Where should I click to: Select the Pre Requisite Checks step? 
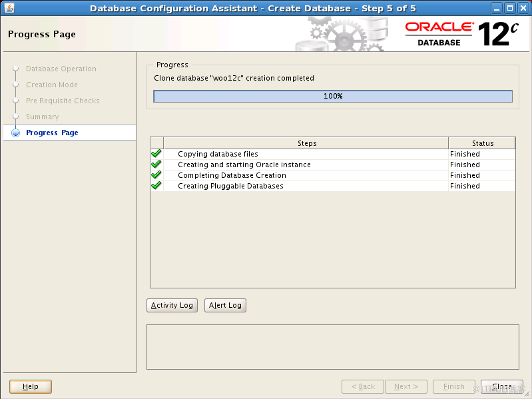(x=63, y=101)
